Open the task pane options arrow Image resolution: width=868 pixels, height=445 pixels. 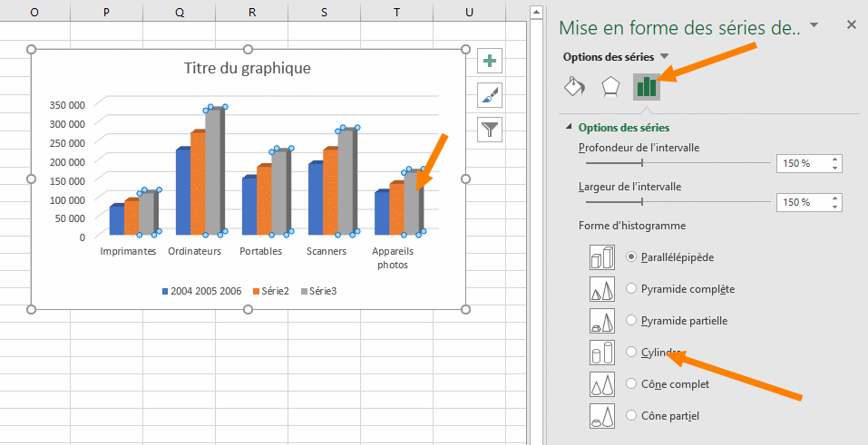814,25
